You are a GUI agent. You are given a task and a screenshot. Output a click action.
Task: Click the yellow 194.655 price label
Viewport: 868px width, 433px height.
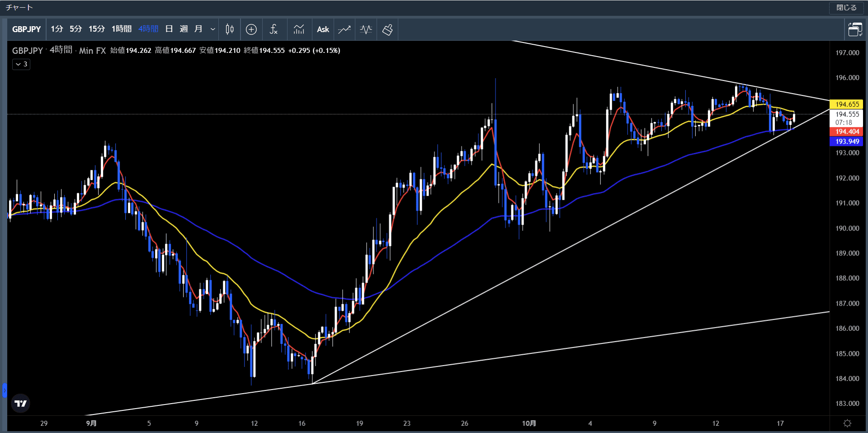click(x=847, y=104)
